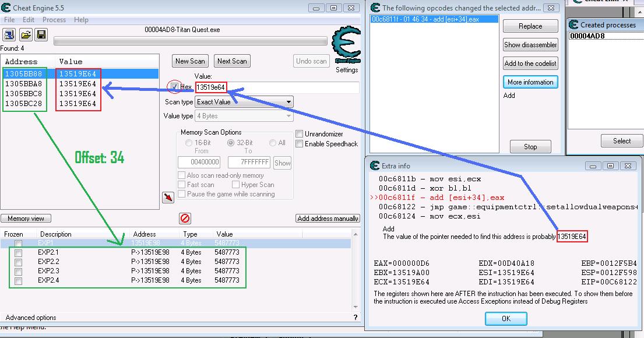
Task: Click the question mark help icon
Action: [x=356, y=318]
